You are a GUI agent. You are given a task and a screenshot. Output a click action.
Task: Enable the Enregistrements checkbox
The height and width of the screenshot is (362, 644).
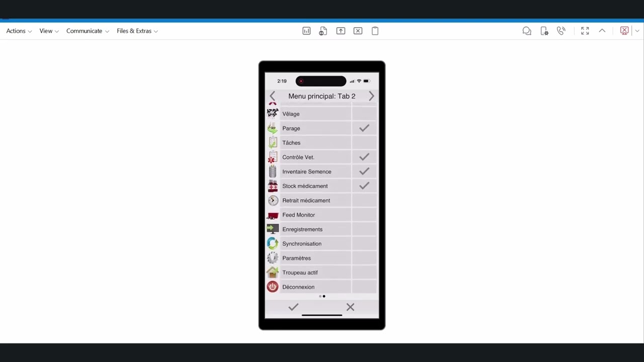(364, 229)
